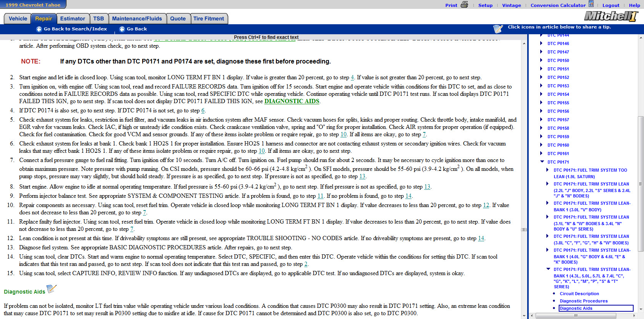The image size is (644, 319).
Task: Follow the step 11 link in step 9
Action: pyautogui.click(x=320, y=196)
